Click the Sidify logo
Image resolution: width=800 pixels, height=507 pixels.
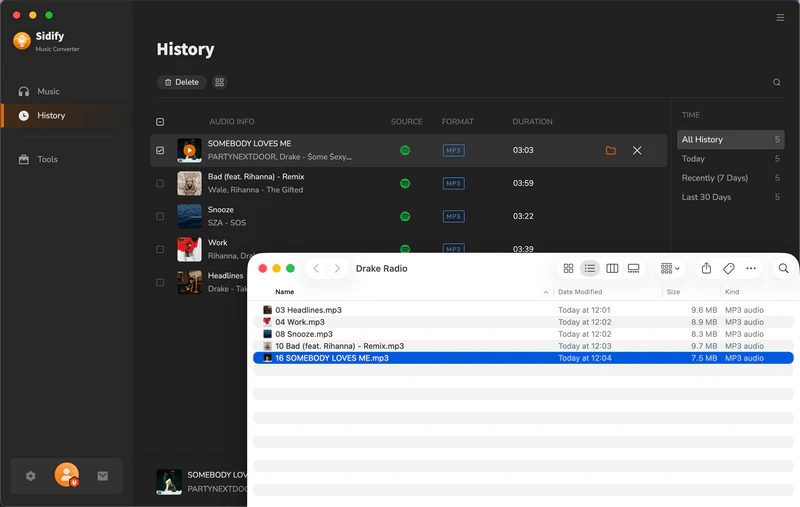tap(22, 40)
